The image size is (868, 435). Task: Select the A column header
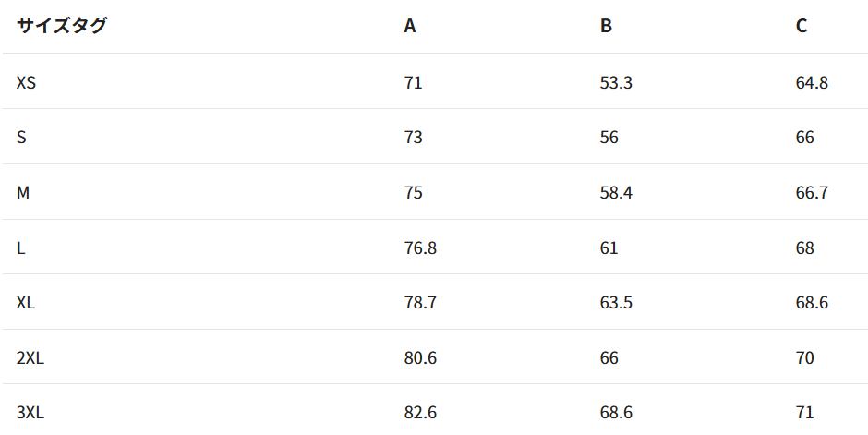(x=410, y=26)
